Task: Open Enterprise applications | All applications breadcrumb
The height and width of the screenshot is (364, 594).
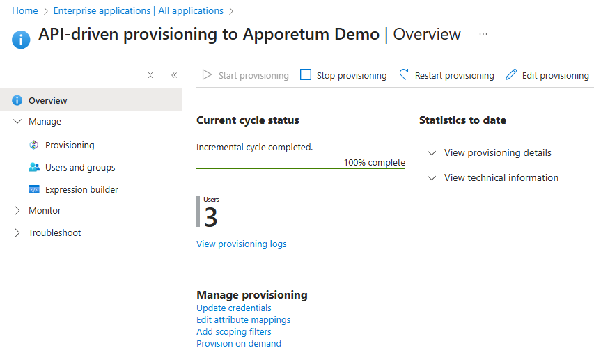Action: [x=139, y=10]
